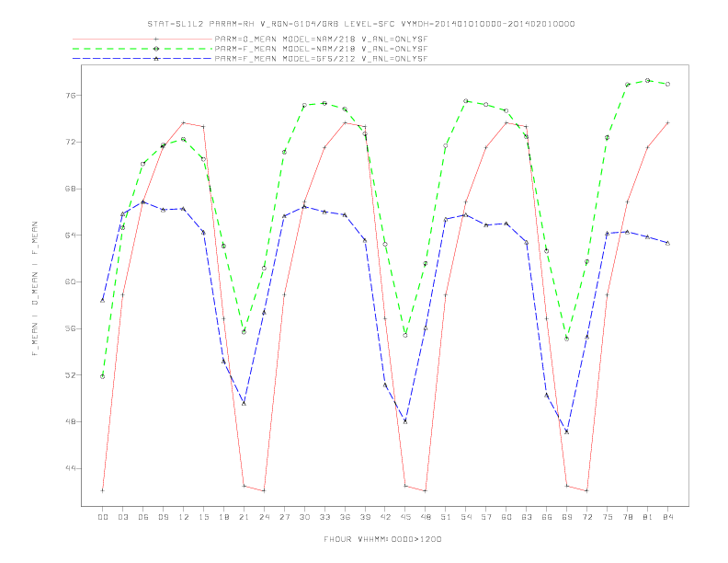The width and height of the screenshot is (728, 563).
Task: Click forecast hour label 24 on x-axis
Action: click(264, 517)
